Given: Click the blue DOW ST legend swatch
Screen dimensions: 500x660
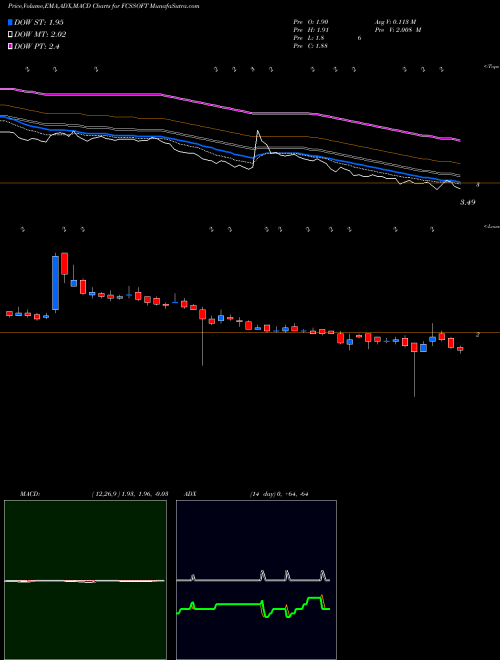Looking at the screenshot, I should point(10,22).
